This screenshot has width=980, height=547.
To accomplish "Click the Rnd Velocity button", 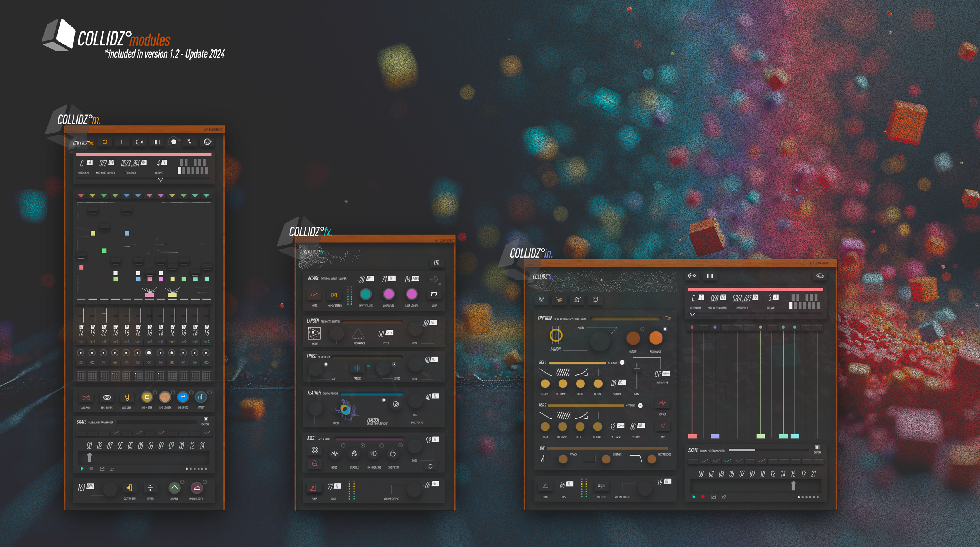I will (196, 488).
